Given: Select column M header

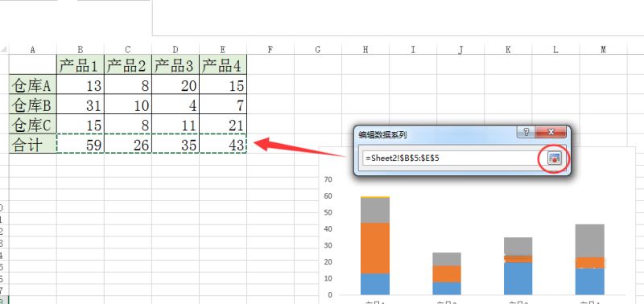Looking at the screenshot, I should click(603, 50).
